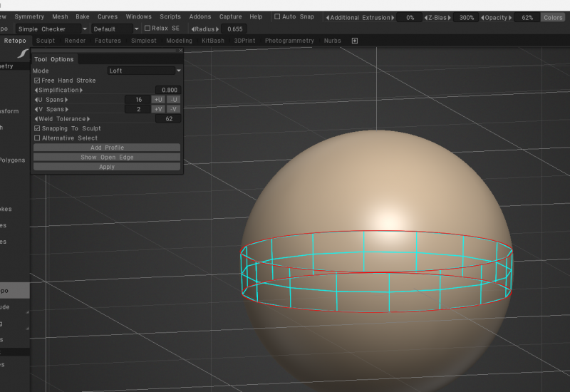Uncheck Free Hand Stroke option
Image resolution: width=570 pixels, height=392 pixels.
37,81
